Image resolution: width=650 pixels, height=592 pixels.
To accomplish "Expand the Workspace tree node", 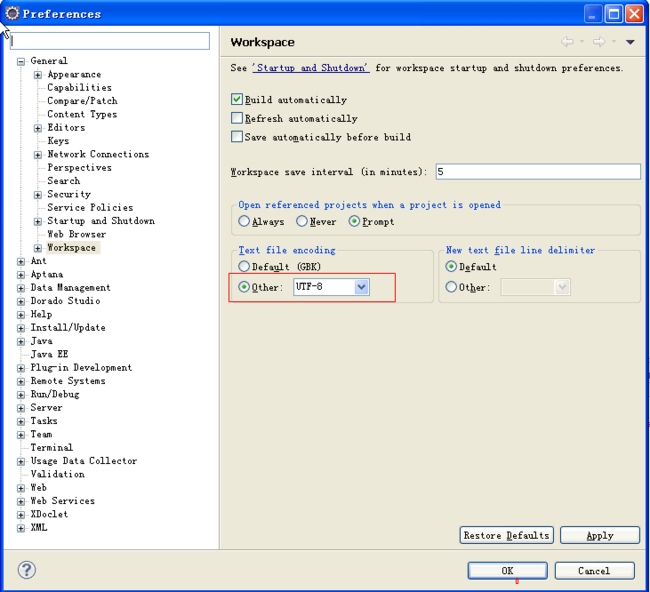I will tap(38, 248).
